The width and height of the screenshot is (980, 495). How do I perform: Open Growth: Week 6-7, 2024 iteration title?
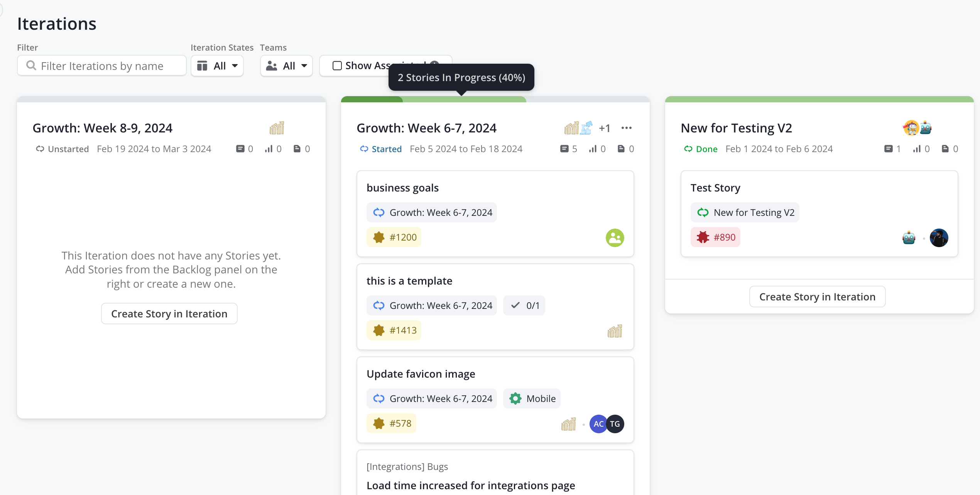pos(426,128)
